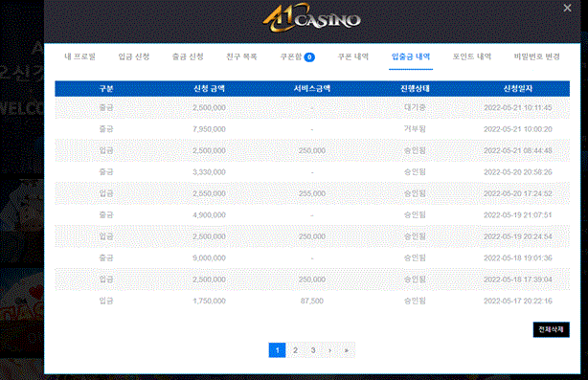Click the coupon count badge showing 0
588x380 pixels.
(x=309, y=57)
